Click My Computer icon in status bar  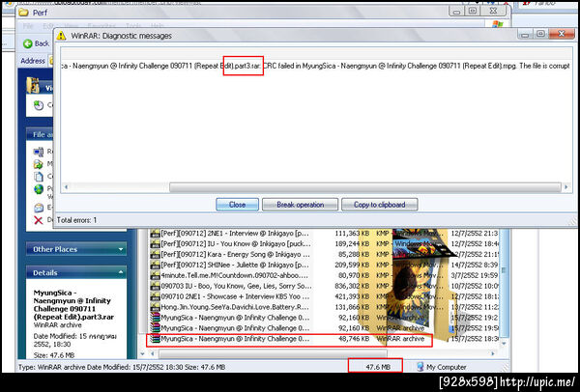pos(420,367)
